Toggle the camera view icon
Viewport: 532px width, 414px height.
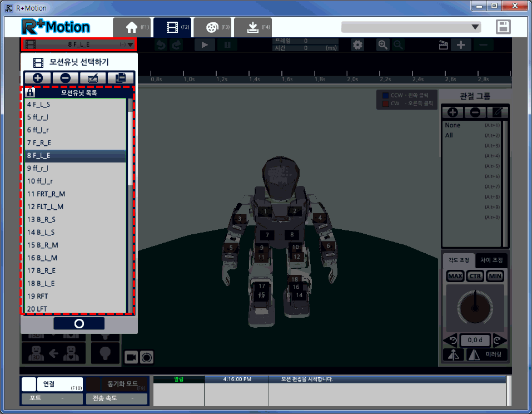pos(131,357)
